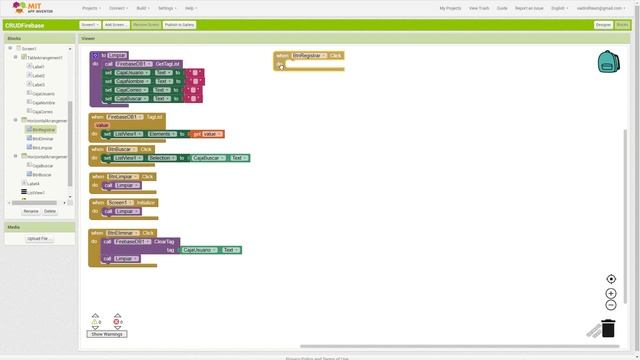Viewport: 640px width, 360px height.
Task: Collapse the first HorizontalArrangement node
Action: tap(16, 120)
